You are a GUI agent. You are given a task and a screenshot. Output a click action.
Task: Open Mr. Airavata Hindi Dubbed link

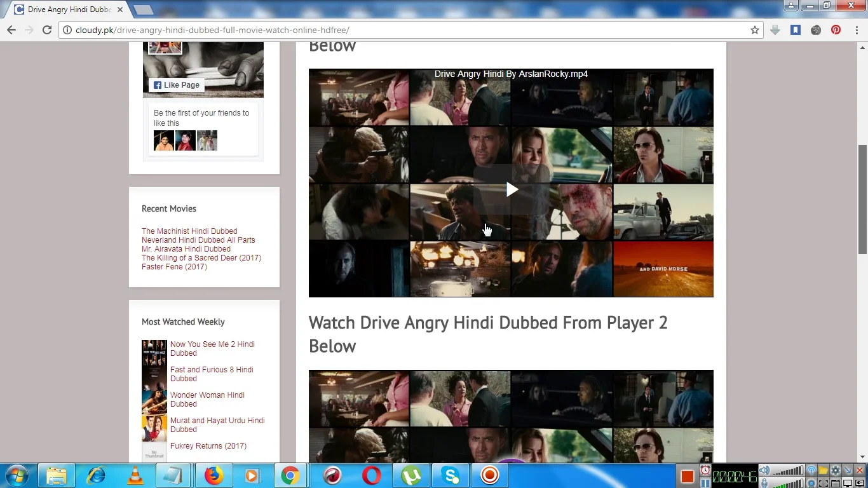[x=186, y=249]
